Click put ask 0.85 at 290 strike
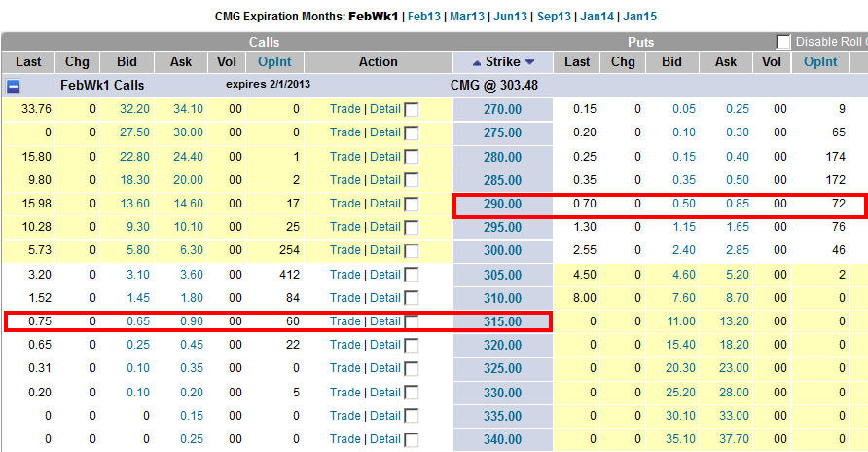Screen dimensions: 868x452 [738, 204]
